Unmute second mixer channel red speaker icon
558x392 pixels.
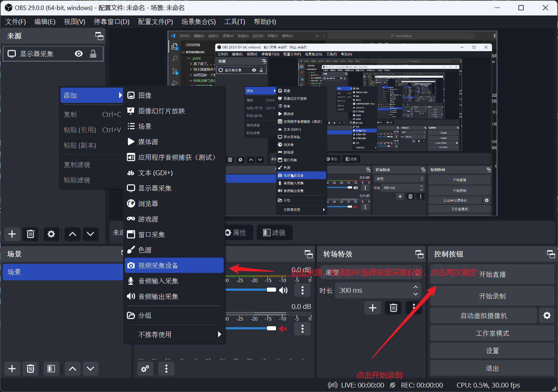283,329
